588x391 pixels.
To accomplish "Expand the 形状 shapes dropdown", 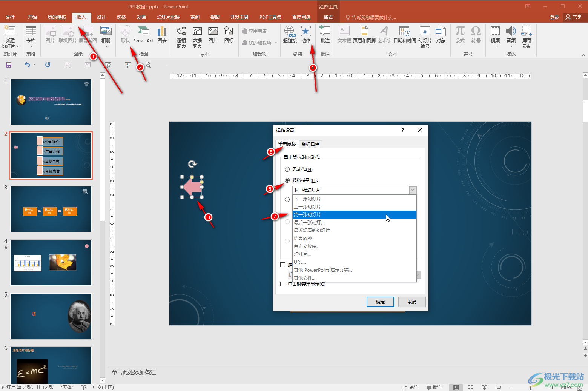I will pyautogui.click(x=125, y=46).
